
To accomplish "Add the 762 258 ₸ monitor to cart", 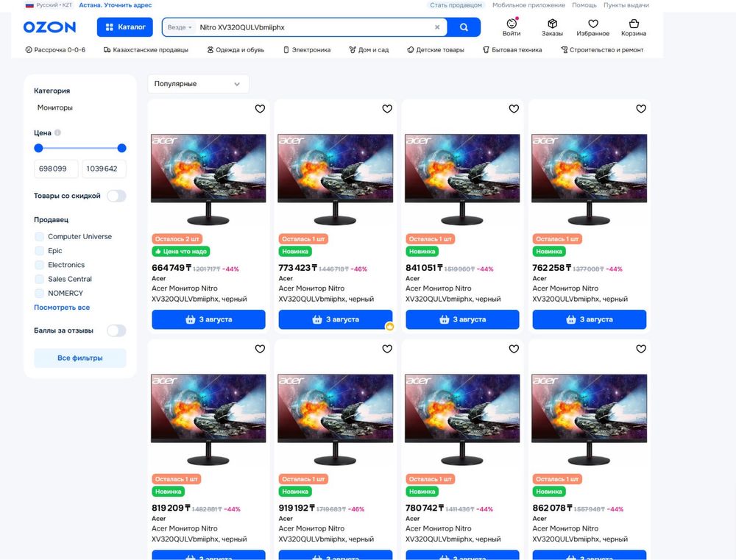I will tap(590, 319).
